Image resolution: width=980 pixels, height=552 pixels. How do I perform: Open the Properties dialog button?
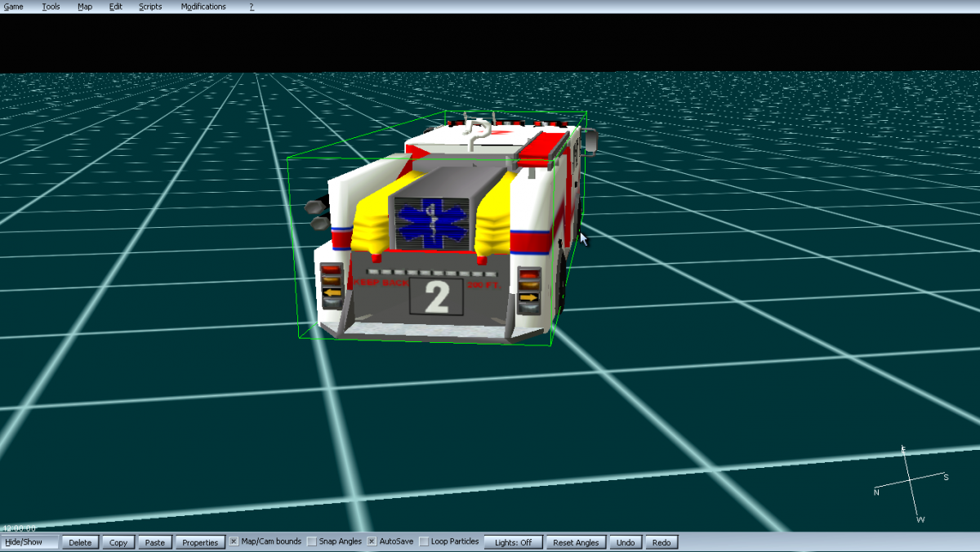pyautogui.click(x=200, y=542)
